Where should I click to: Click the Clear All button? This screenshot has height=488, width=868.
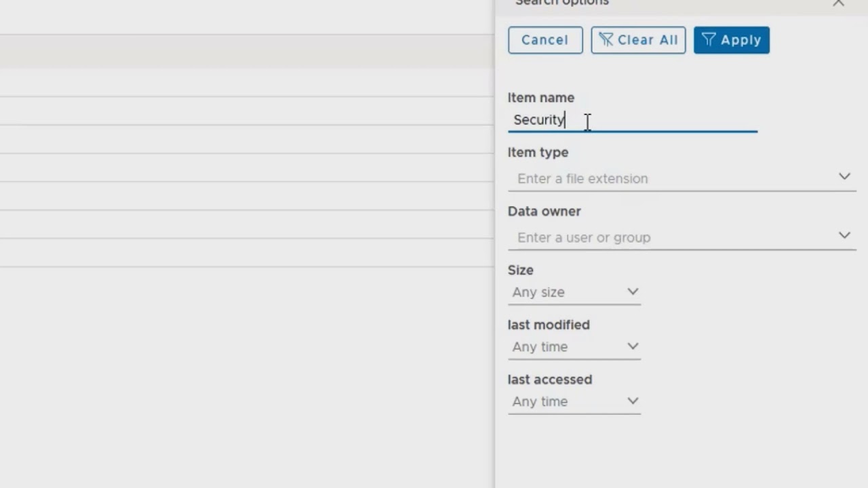638,40
